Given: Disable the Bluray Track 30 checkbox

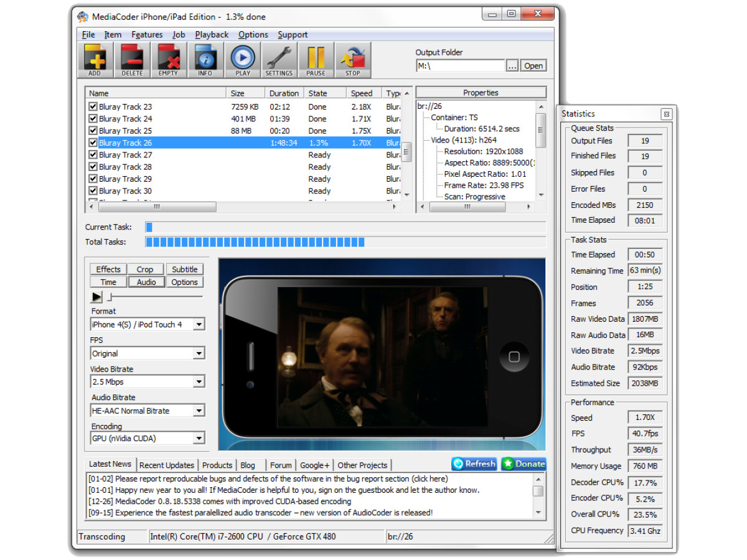Looking at the screenshot, I should 93,191.
